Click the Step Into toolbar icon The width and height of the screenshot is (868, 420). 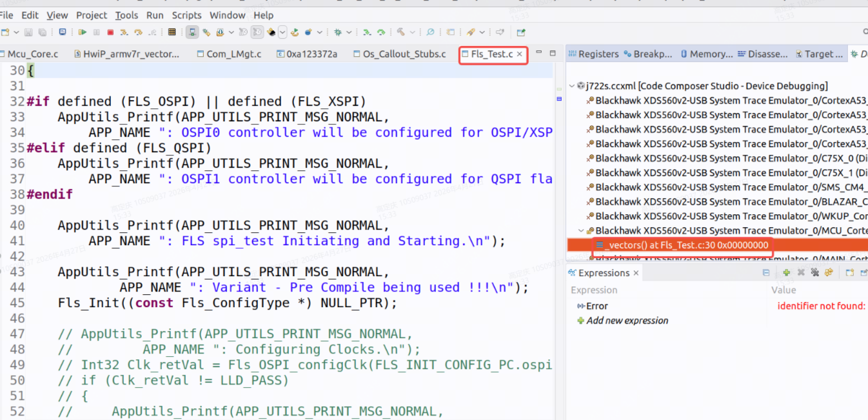124,32
